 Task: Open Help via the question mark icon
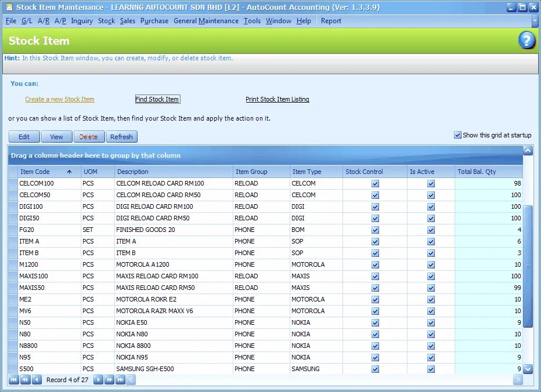[526, 41]
